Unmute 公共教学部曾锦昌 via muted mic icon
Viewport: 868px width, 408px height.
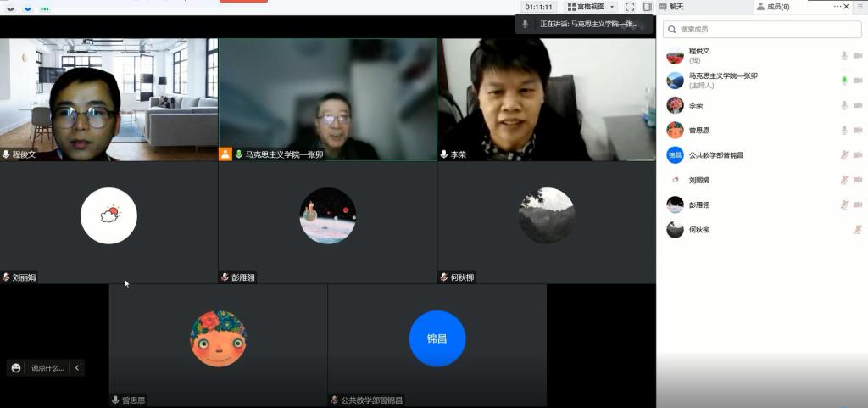coord(843,155)
